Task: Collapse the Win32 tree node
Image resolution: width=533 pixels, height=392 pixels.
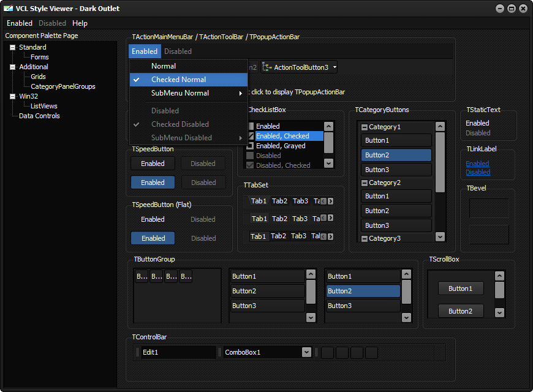Action: (13, 96)
